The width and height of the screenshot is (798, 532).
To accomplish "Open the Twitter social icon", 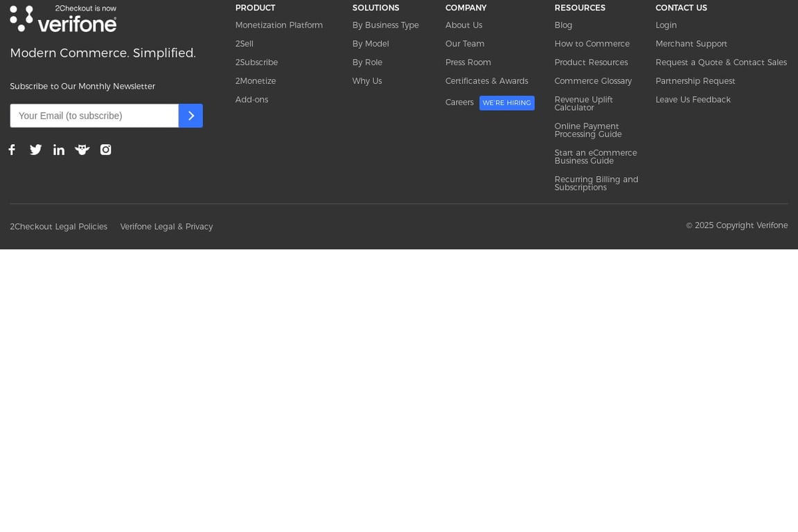I will (35, 150).
